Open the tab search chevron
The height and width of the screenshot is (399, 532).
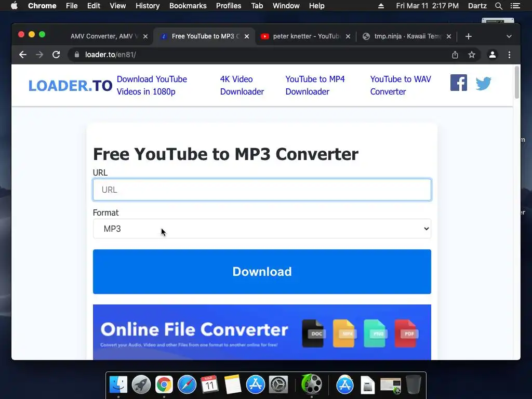[509, 36]
